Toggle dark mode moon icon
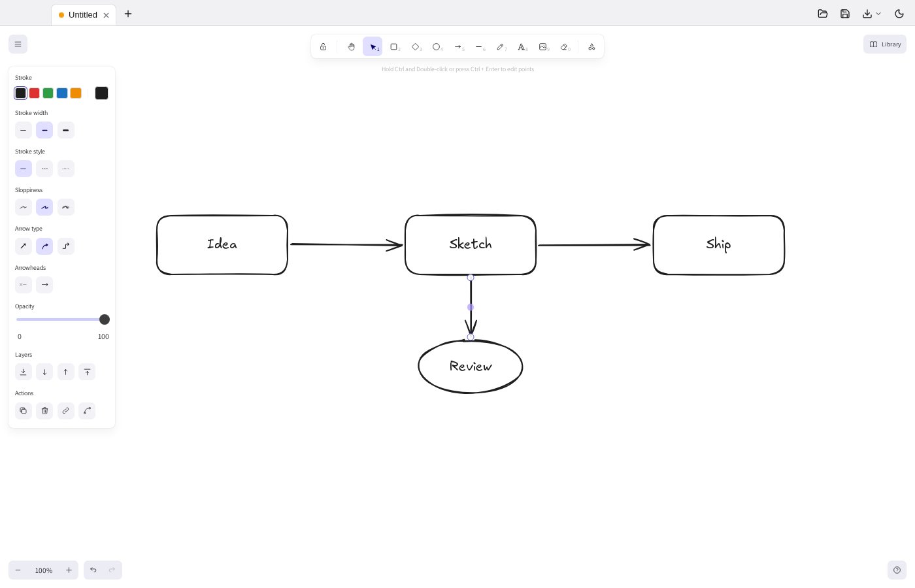915x588 pixels. [899, 14]
